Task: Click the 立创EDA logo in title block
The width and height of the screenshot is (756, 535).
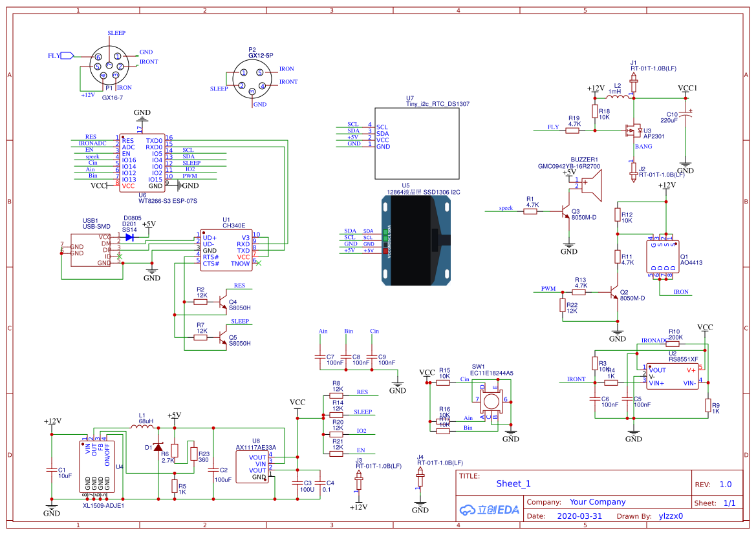Action: 490,510
